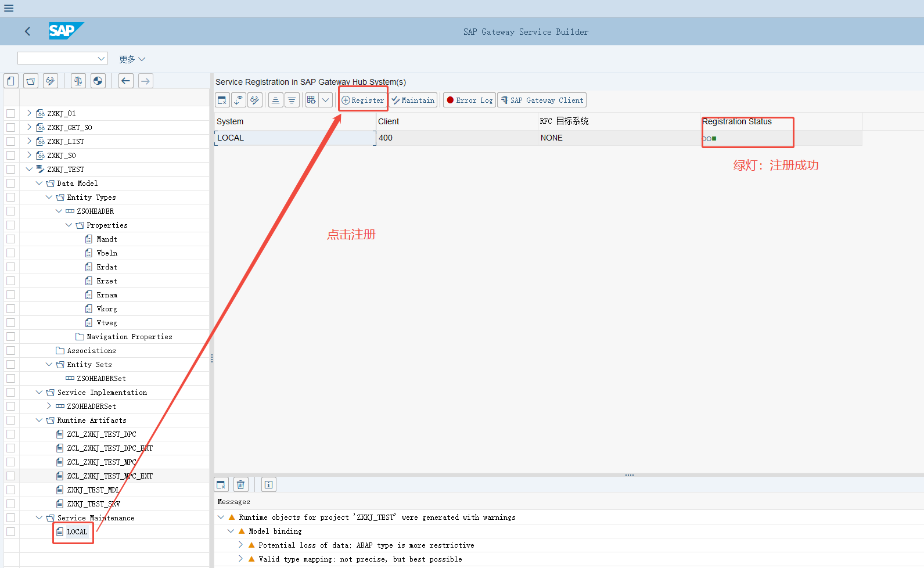924x568 pixels.
Task: Select the Navigation Properties folder
Action: 129,336
